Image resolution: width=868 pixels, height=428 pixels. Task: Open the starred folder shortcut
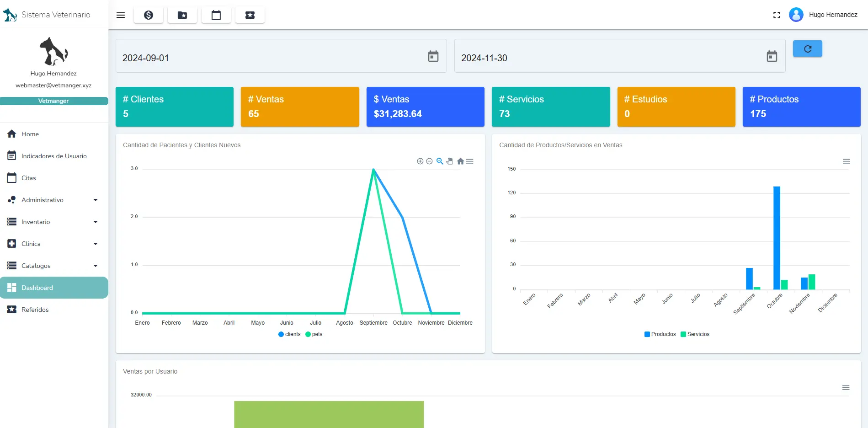click(182, 15)
